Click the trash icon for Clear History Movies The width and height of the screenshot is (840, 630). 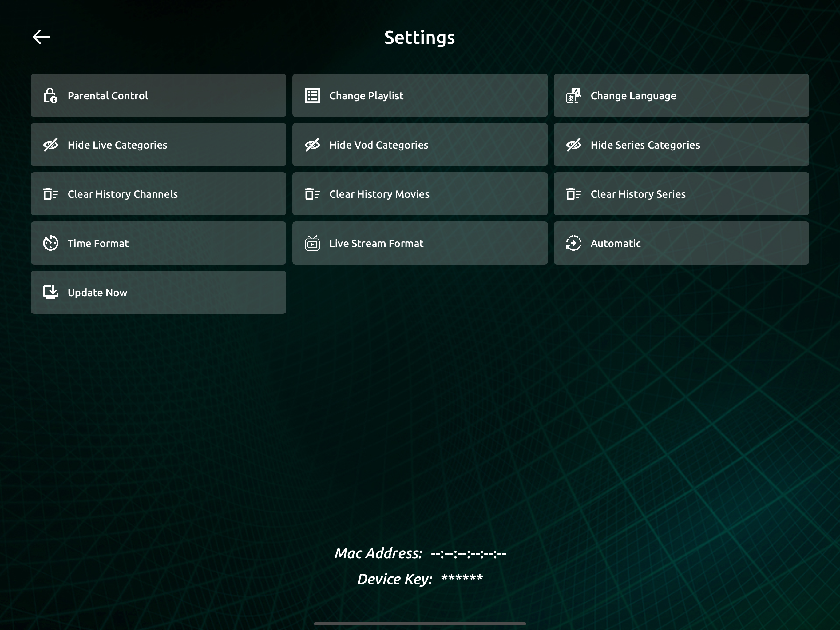tap(312, 194)
